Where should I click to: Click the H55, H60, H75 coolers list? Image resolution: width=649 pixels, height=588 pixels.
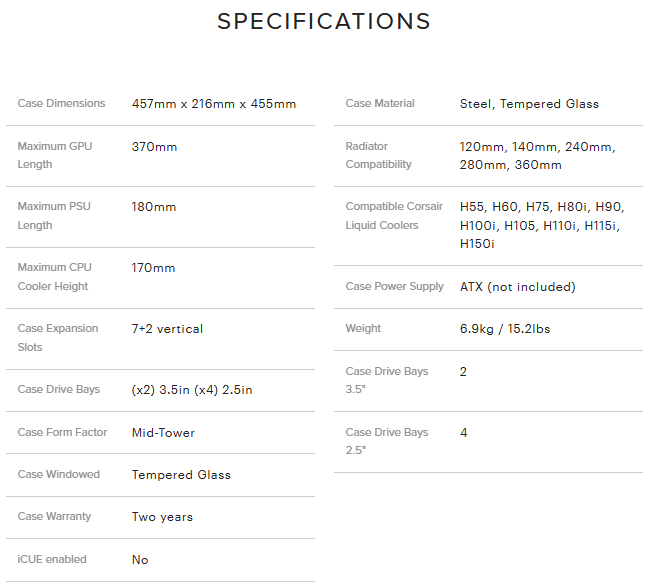click(x=542, y=225)
